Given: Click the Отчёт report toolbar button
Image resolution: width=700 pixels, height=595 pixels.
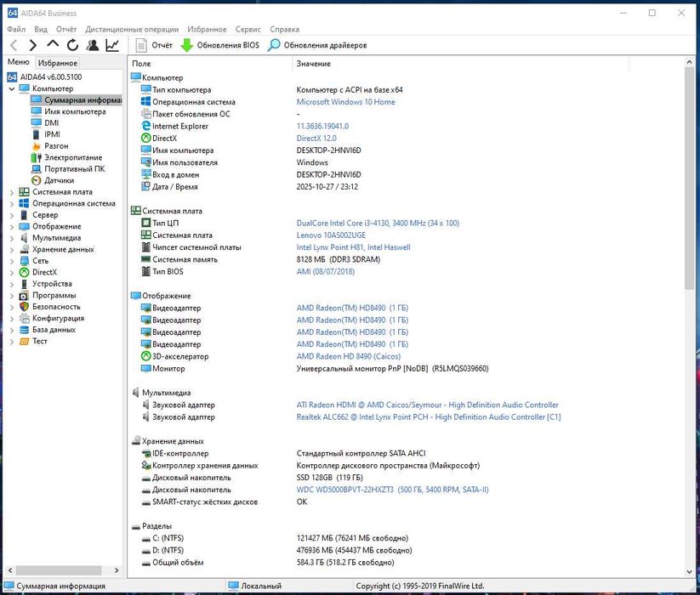Looking at the screenshot, I should coord(154,45).
